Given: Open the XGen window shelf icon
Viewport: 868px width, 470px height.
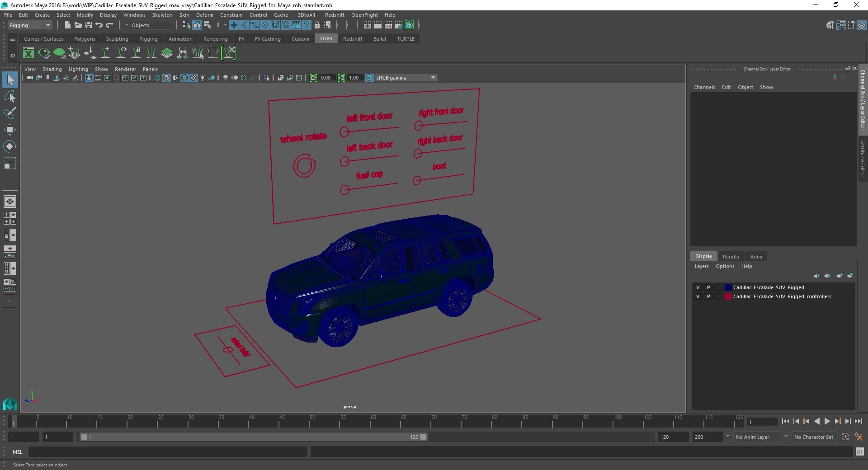Looking at the screenshot, I should 28,53.
